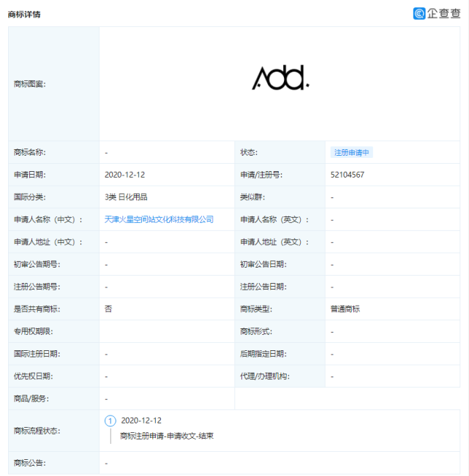The image size is (469, 476).
Task: Click the 商标详情 heading
Action: [24, 15]
